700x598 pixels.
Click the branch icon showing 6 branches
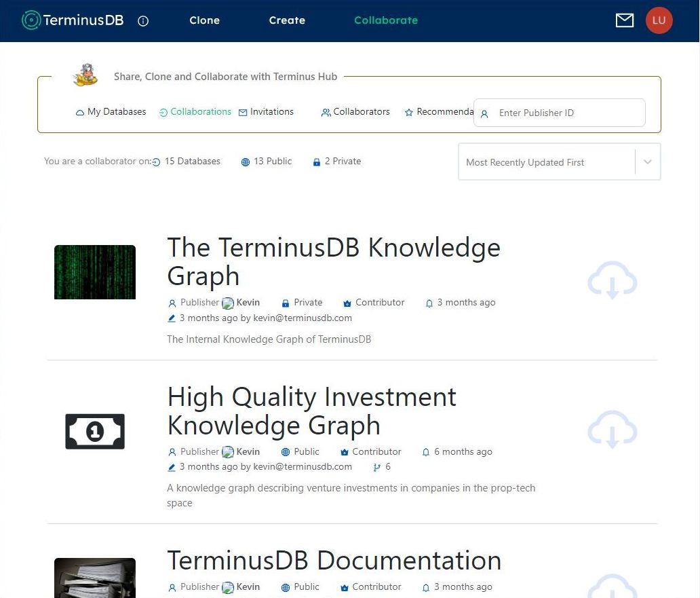pos(377,467)
